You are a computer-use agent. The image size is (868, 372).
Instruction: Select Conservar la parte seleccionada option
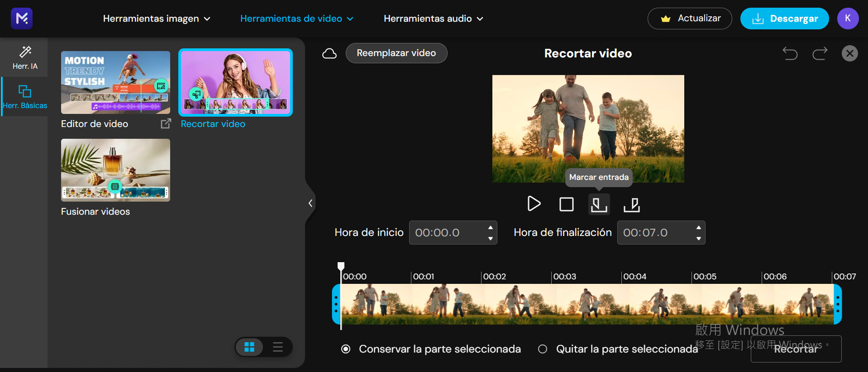click(x=346, y=349)
